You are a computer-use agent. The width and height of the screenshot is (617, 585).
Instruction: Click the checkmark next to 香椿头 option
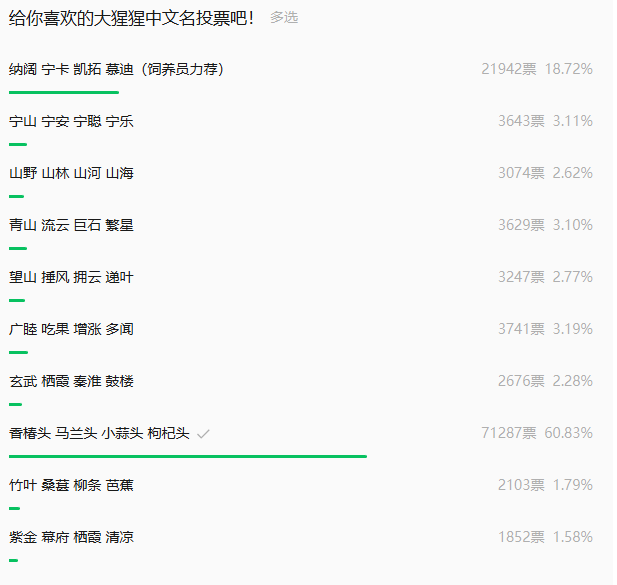point(203,434)
